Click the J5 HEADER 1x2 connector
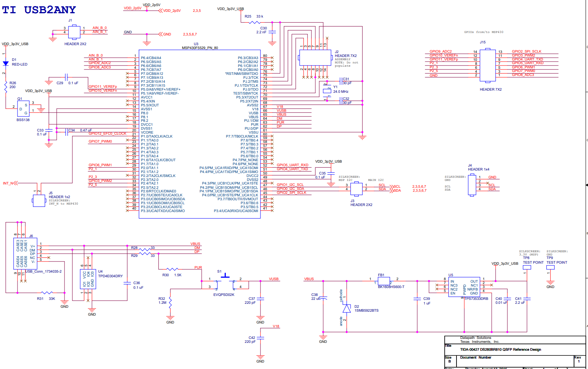Viewport: 588px width, 369px height. point(39,201)
